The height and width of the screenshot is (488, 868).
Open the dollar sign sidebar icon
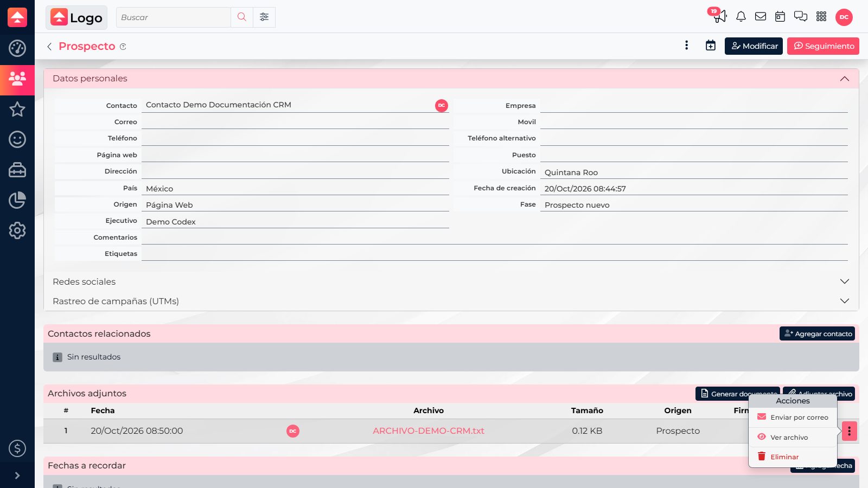[x=17, y=448]
